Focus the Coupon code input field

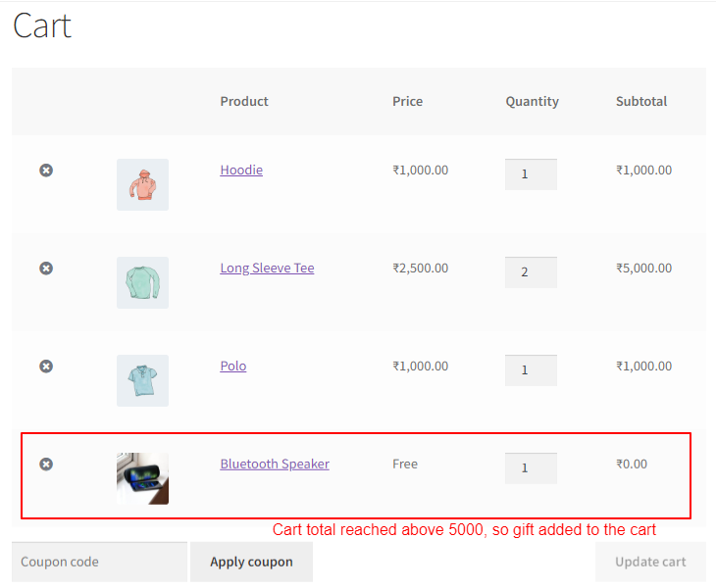point(99,562)
